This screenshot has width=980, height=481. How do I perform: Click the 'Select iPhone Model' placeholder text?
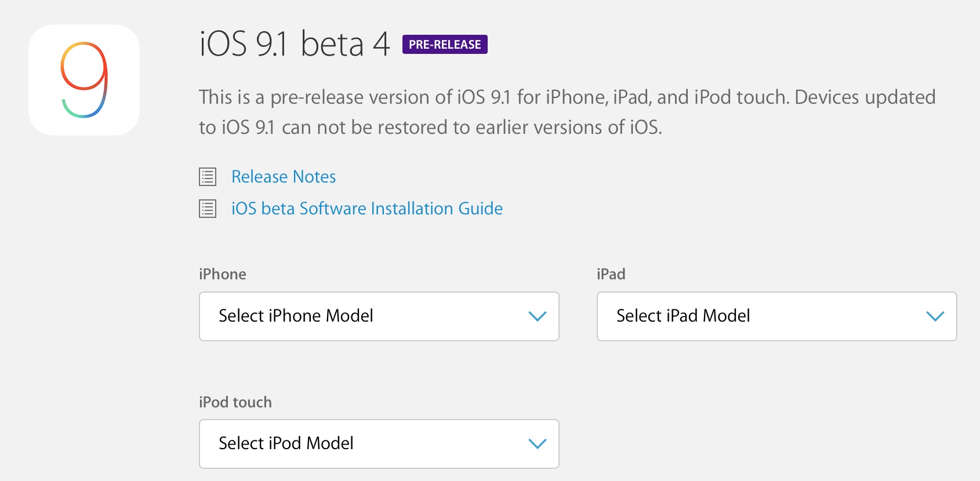point(296,316)
